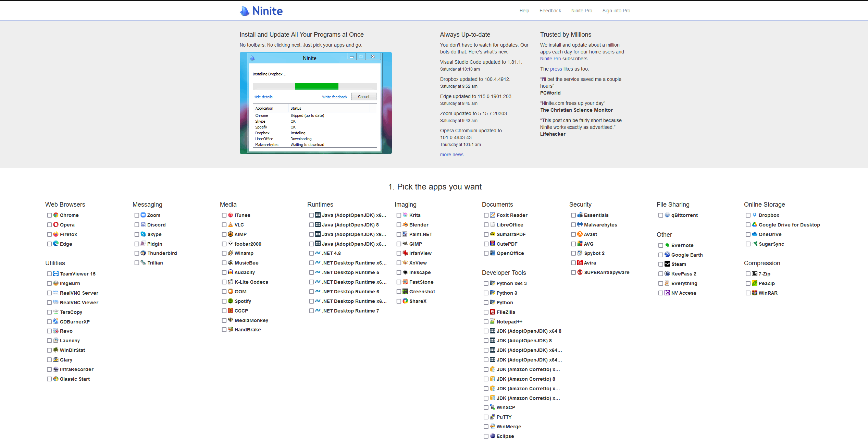Image resolution: width=868 pixels, height=441 pixels.
Task: Click the Avast icon
Action: click(580, 234)
